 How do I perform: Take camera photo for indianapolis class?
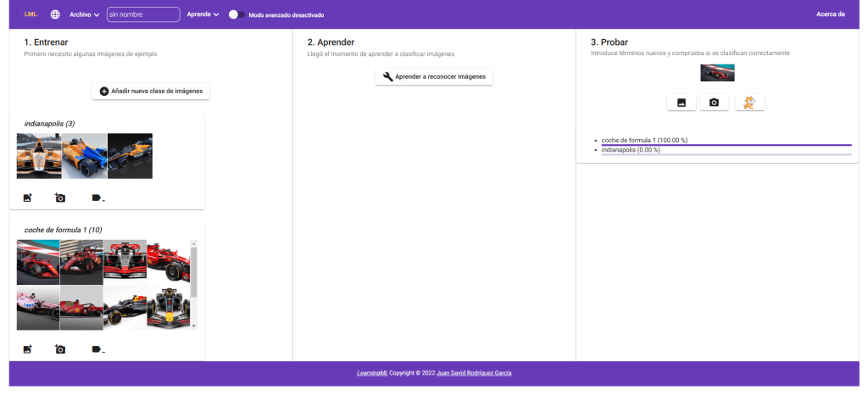pyautogui.click(x=60, y=198)
